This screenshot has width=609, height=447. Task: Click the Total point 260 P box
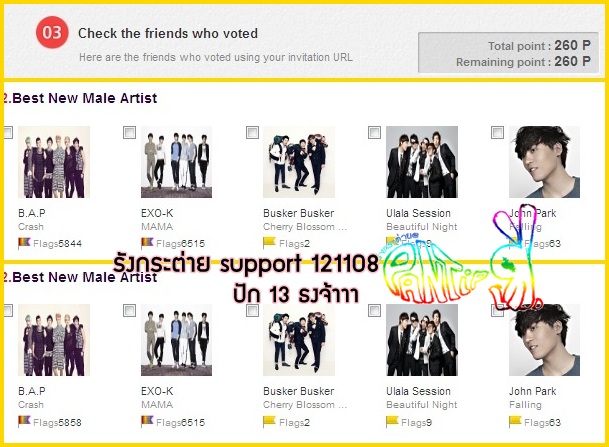click(508, 53)
